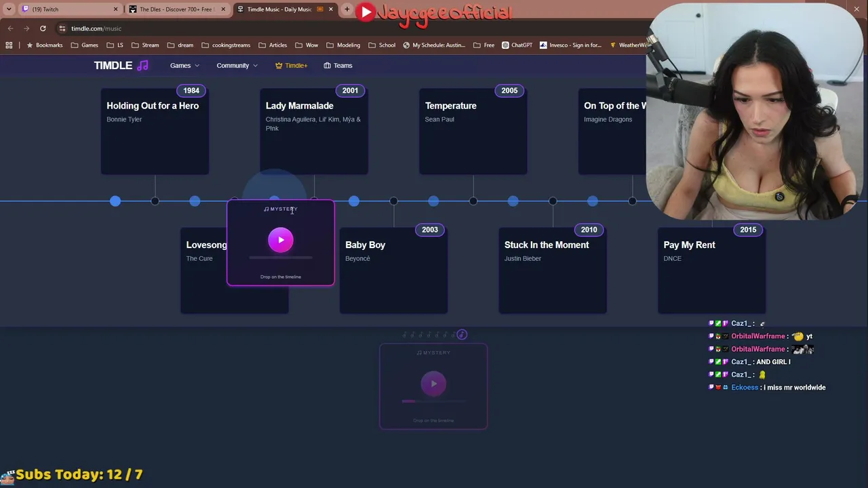The height and width of the screenshot is (488, 868).
Task: Open the dream bookmark folder
Action: coord(180,45)
